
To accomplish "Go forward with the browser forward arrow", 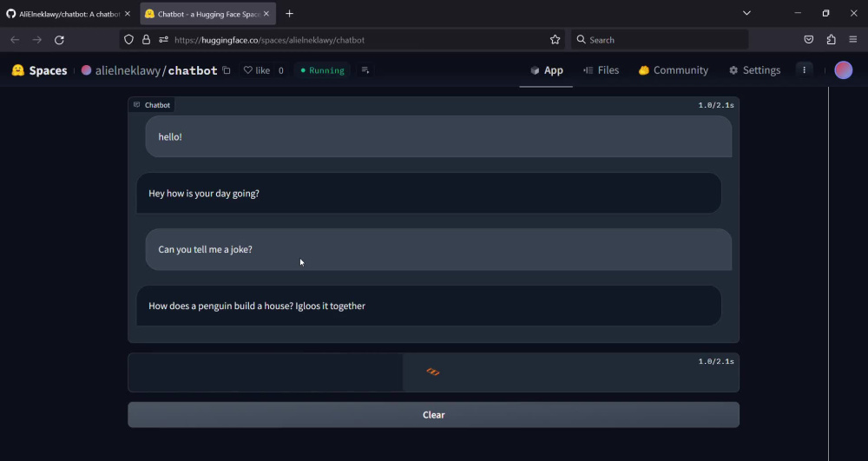I will coord(37,40).
